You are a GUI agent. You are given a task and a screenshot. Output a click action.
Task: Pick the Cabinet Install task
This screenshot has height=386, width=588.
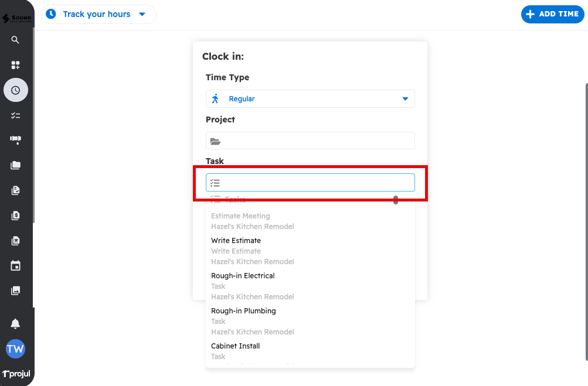[235, 346]
